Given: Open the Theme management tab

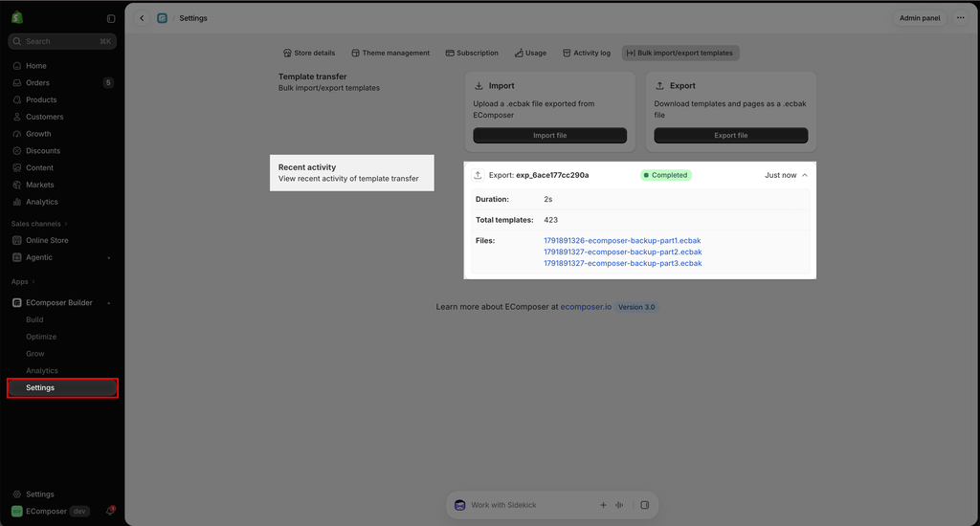Looking at the screenshot, I should point(390,54).
